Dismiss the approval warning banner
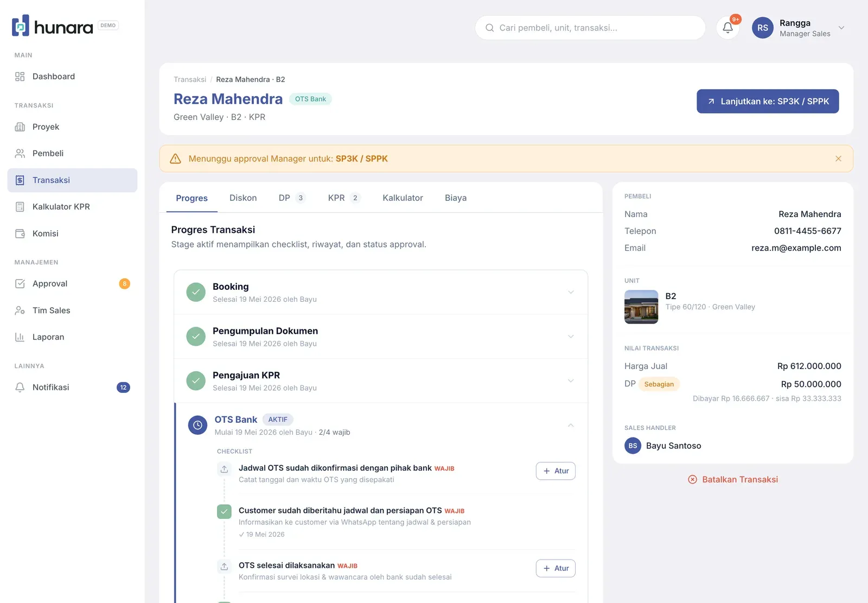Screen dimensions: 868x603 838,158
